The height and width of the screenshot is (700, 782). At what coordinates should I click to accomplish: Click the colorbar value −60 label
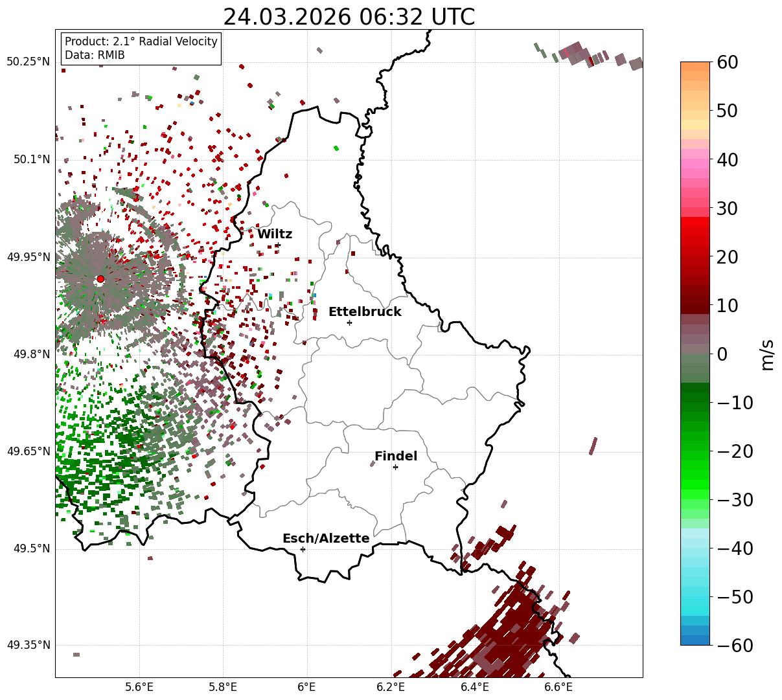pos(735,646)
